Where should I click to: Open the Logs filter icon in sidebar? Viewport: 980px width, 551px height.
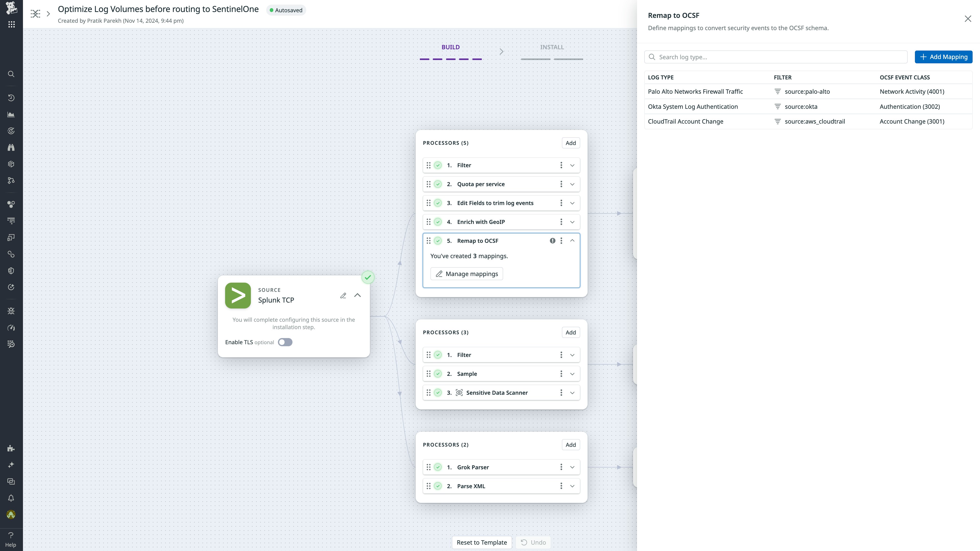11,220
